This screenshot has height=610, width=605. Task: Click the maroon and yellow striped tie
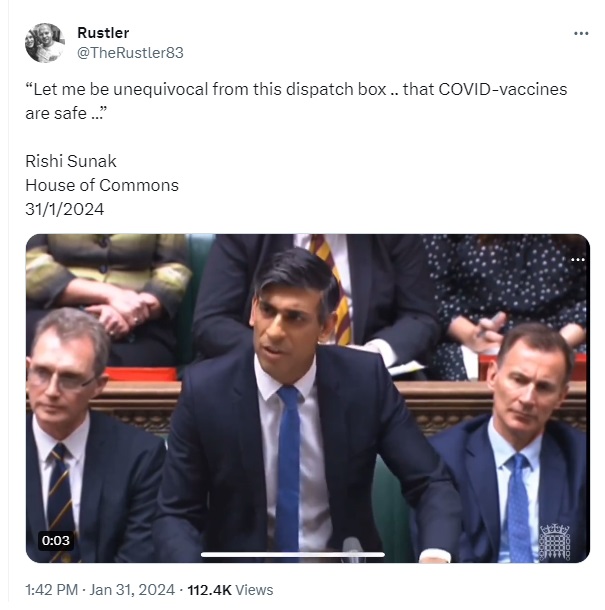tap(335, 290)
